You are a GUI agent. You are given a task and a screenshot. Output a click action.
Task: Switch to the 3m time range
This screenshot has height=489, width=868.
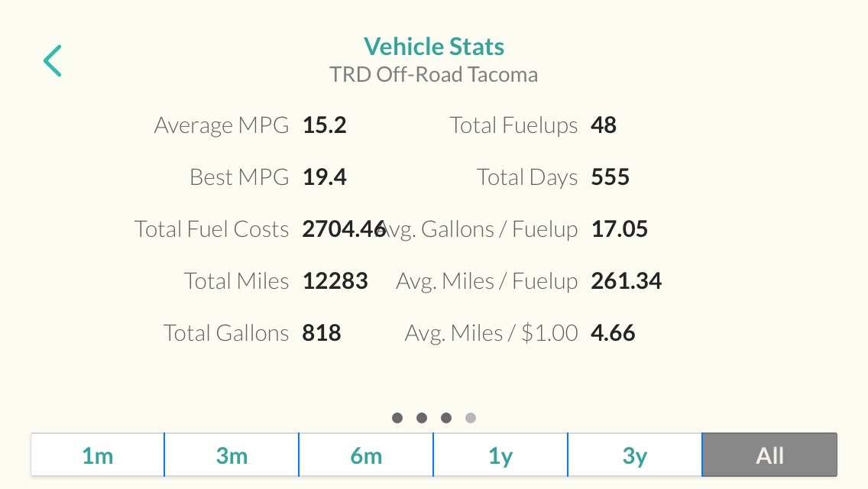pos(232,455)
